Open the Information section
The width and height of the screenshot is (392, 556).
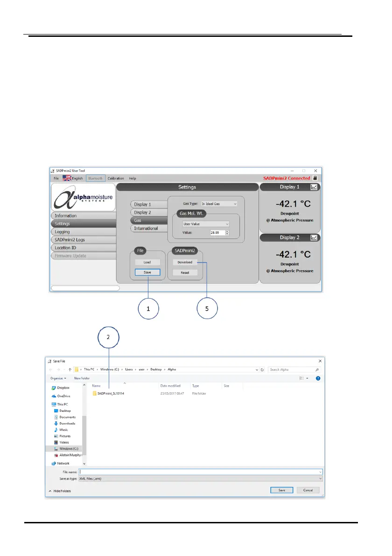coord(84,215)
